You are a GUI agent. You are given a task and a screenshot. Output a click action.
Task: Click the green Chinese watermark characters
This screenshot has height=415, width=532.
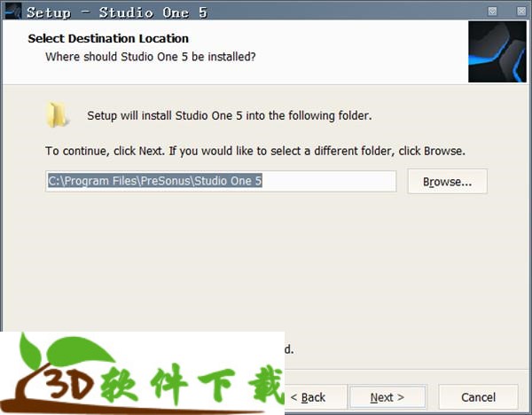(192, 385)
